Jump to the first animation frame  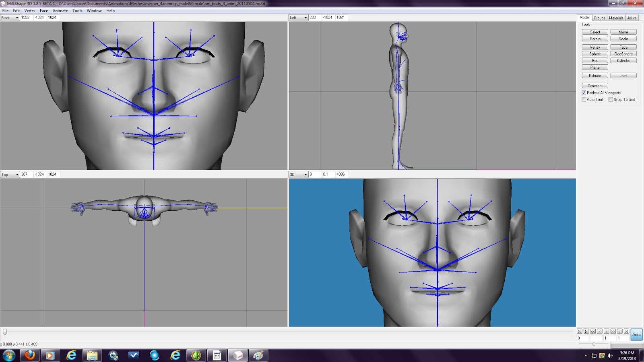coord(586,331)
